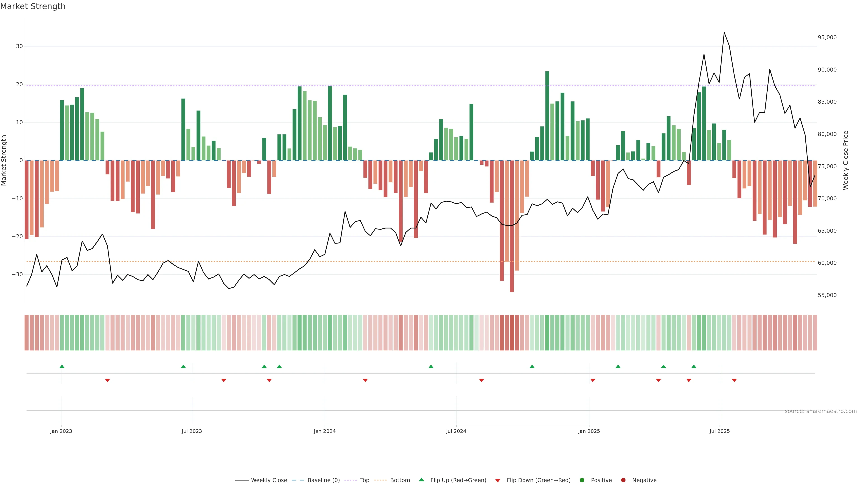Click the Negative red dot legend icon

pyautogui.click(x=623, y=480)
